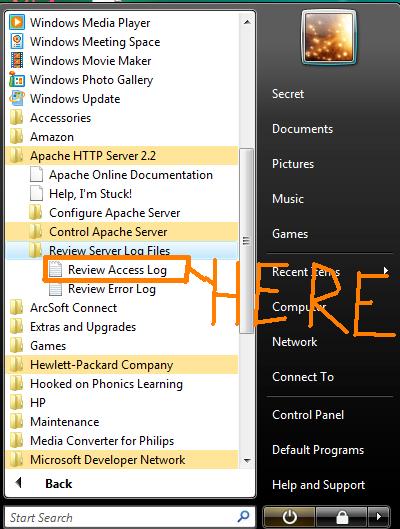The image size is (400, 529).
Task: Open Music from the right pane
Action: pos(288,199)
